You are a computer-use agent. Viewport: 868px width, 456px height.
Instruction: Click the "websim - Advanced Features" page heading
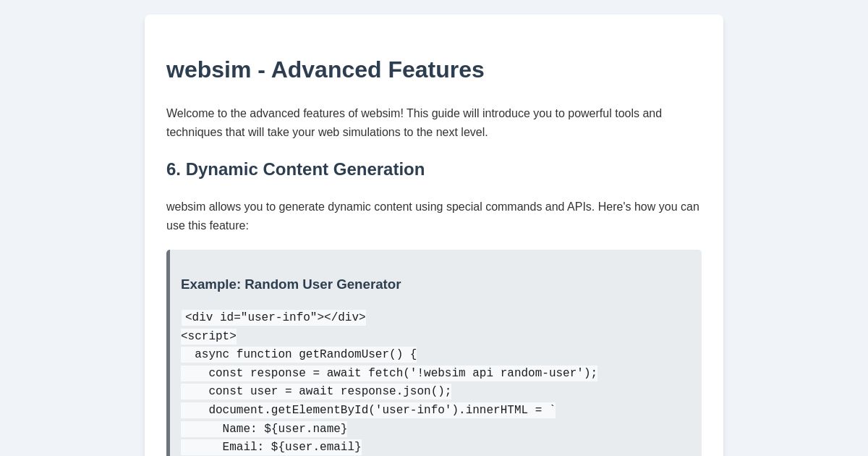(x=325, y=69)
